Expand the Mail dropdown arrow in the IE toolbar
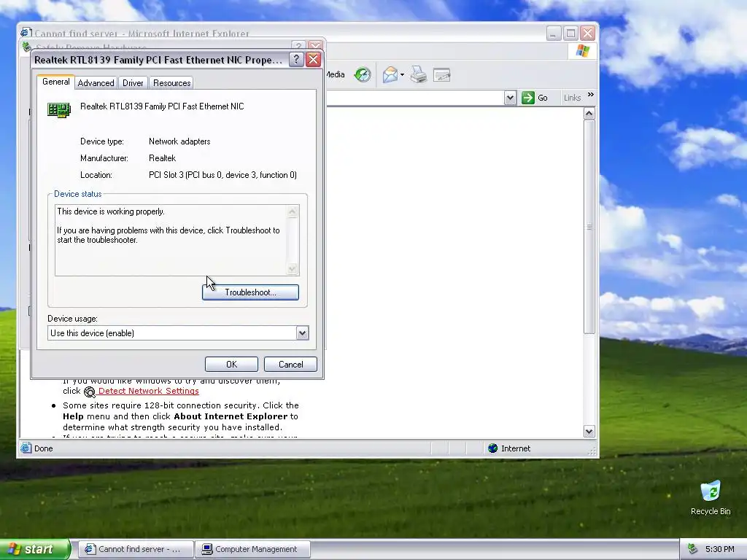This screenshot has height=560, width=747. point(402,75)
